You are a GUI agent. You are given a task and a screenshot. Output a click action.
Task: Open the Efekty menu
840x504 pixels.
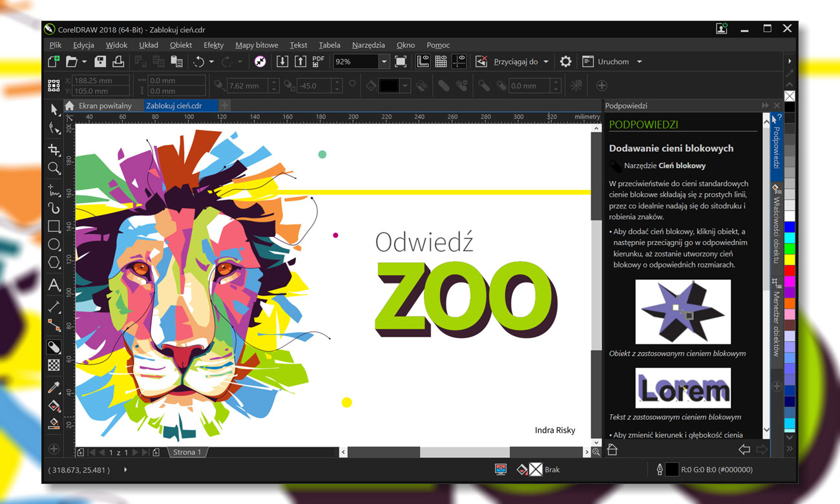pyautogui.click(x=213, y=45)
